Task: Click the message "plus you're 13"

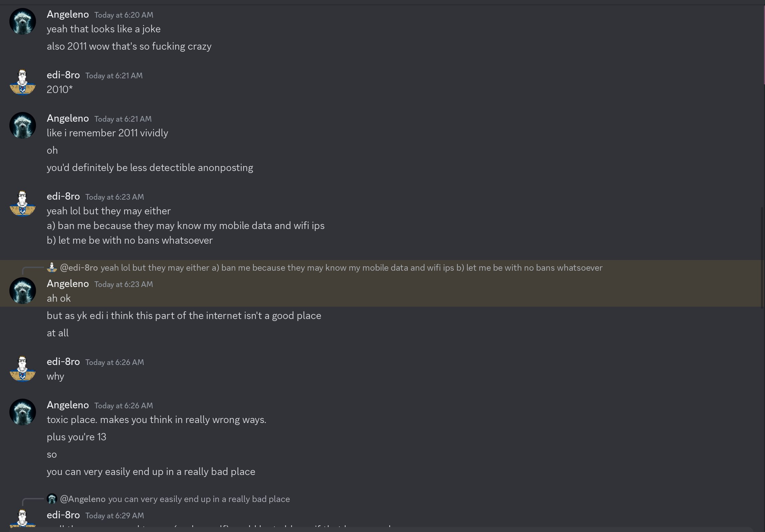Action: pyautogui.click(x=76, y=437)
